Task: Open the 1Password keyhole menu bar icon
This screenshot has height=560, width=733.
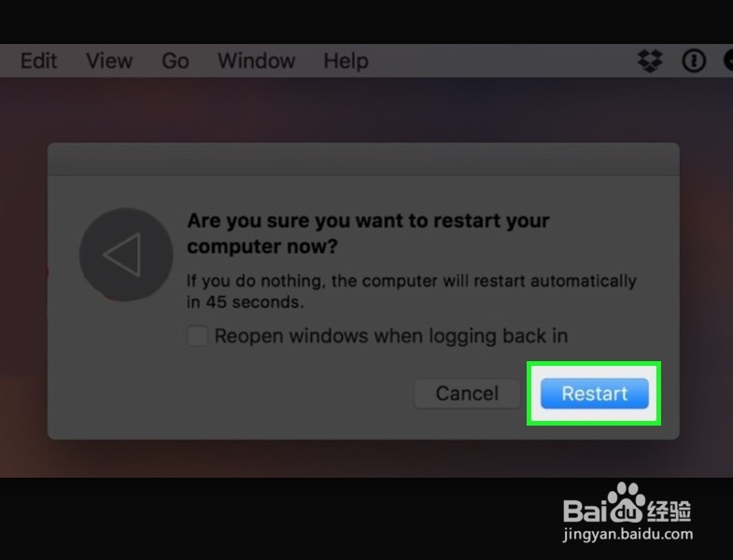Action: click(x=694, y=61)
